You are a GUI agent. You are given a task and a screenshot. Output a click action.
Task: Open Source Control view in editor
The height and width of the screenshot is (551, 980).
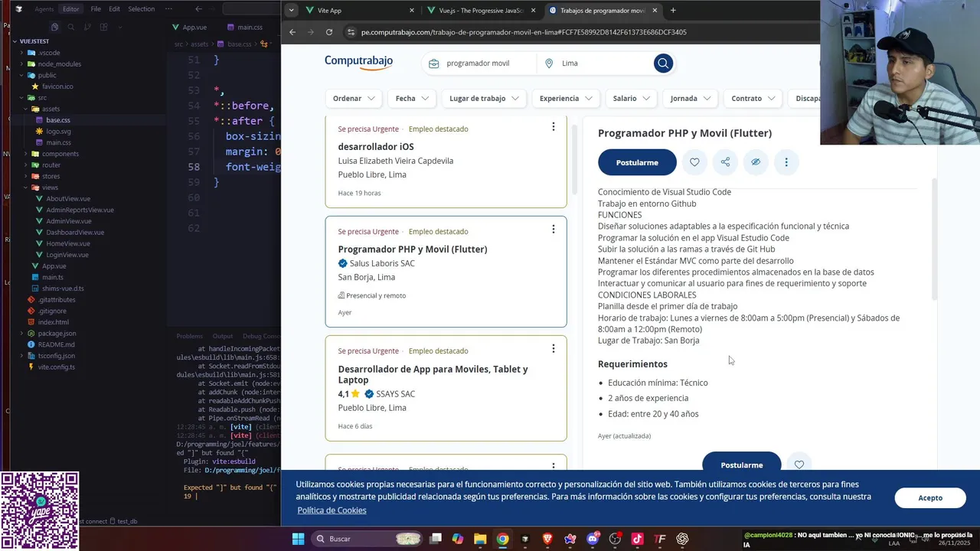87,27
